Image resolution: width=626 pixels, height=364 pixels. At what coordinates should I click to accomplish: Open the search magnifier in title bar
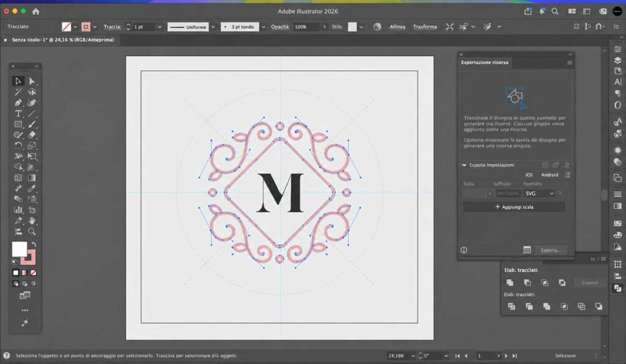point(555,11)
